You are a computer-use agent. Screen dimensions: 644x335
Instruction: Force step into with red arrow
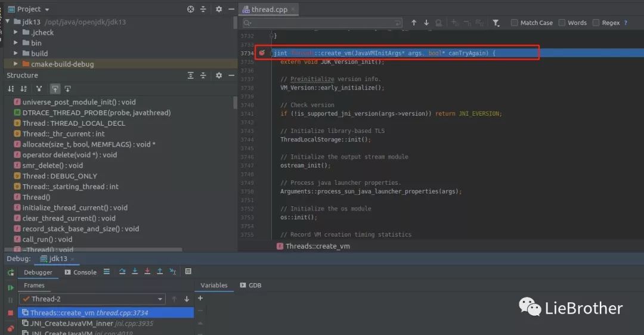(147, 272)
